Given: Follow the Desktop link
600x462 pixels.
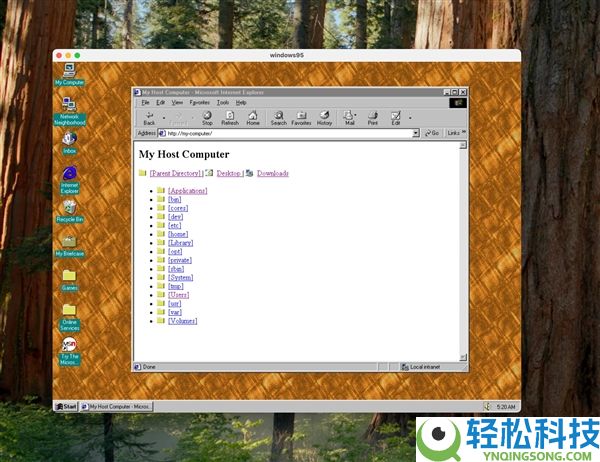Looking at the screenshot, I should click(x=228, y=173).
